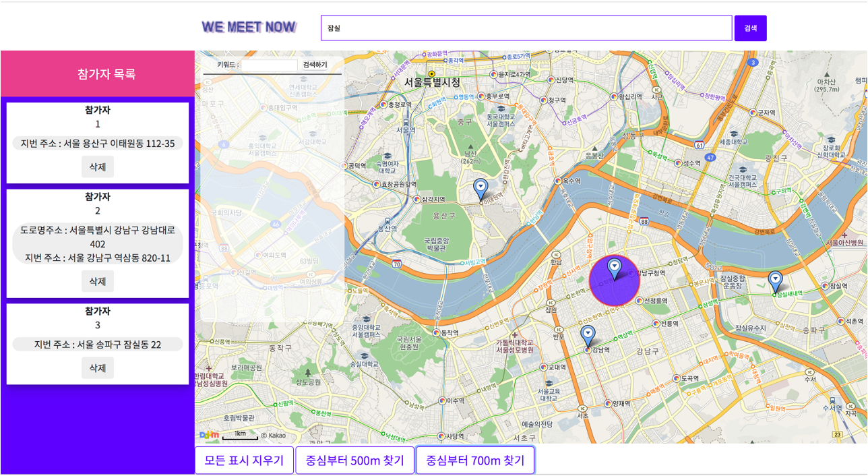This screenshot has height=476, width=868.
Task: Click 삼각지역 station icon on map
Action: tap(416, 200)
